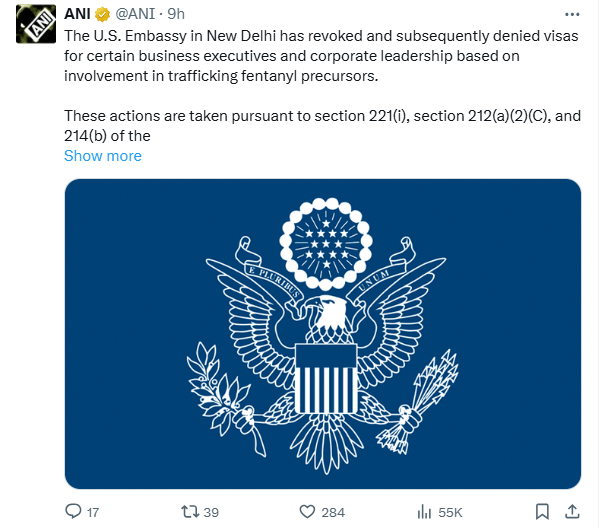This screenshot has height=528, width=609.
Task: Repost this tweet using the retweet icon
Action: [x=187, y=512]
